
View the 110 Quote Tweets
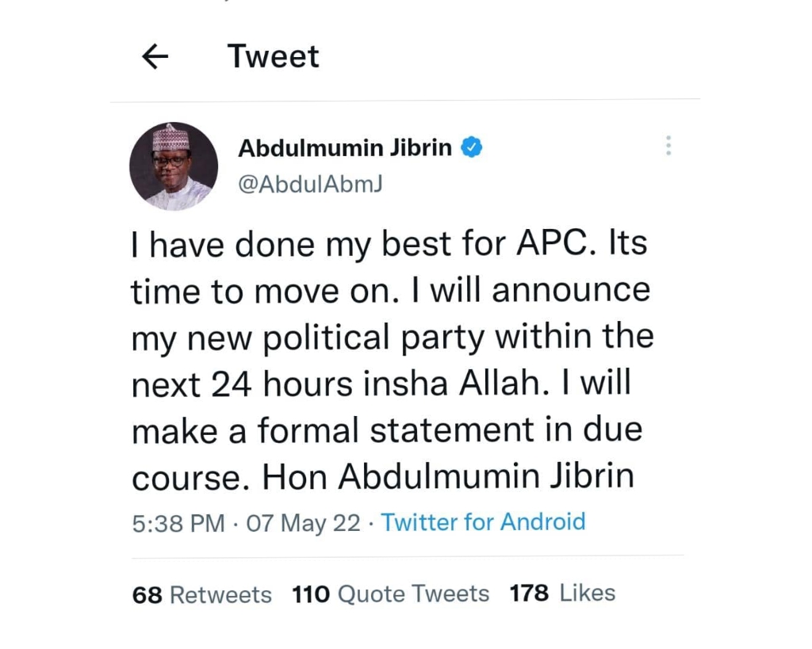pyautogui.click(x=391, y=594)
